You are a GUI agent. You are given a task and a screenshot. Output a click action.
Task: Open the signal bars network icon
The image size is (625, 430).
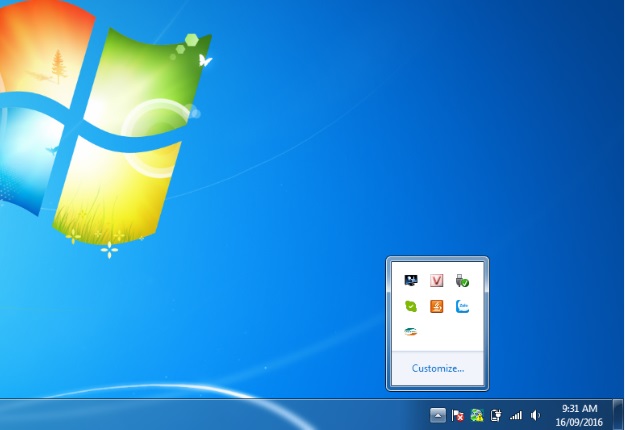[516, 415]
